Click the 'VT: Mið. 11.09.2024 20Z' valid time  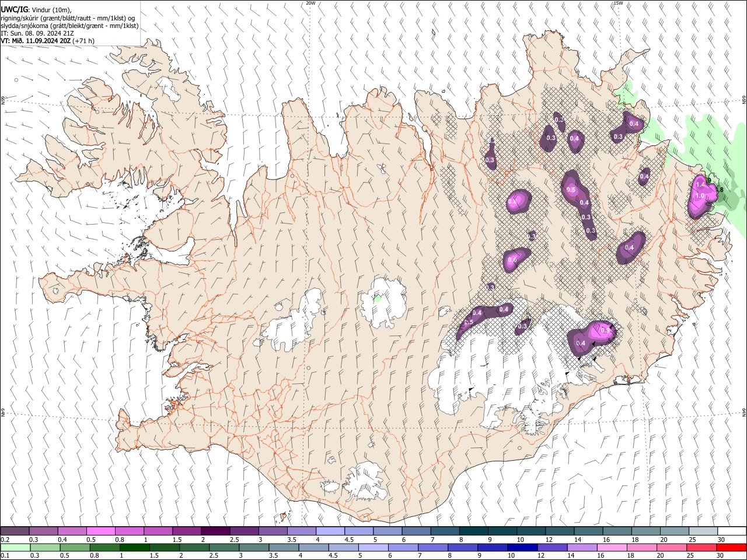coord(36,41)
